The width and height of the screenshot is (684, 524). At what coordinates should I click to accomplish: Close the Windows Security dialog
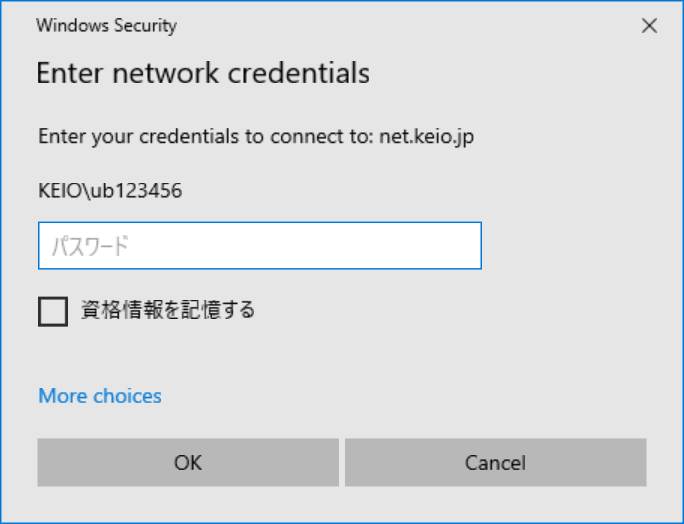(x=649, y=27)
